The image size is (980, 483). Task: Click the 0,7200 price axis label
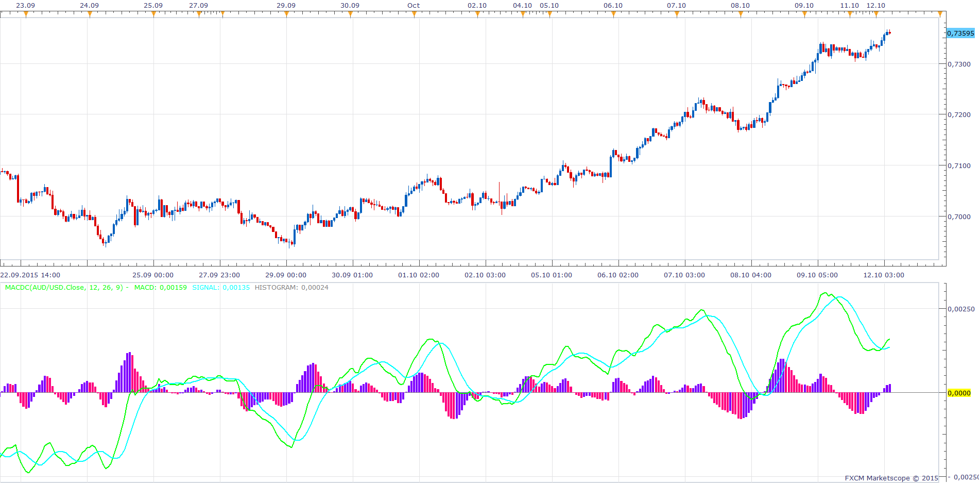click(x=959, y=114)
